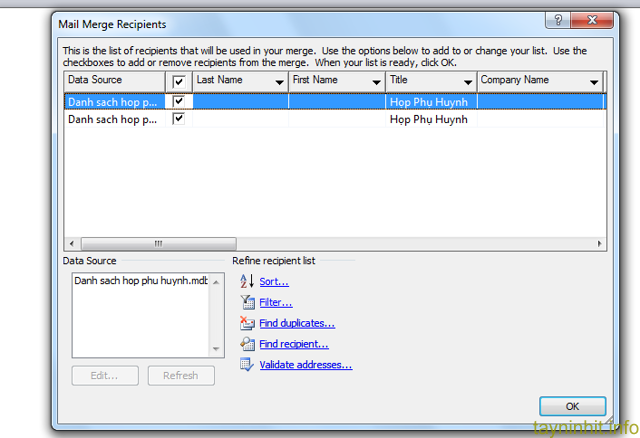Uncheck the first recipient row checkbox
The width and height of the screenshot is (640, 438).
click(179, 101)
